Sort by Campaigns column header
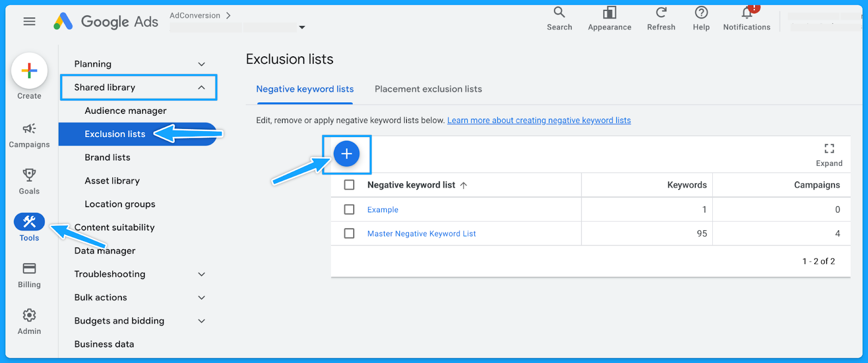 pos(817,185)
